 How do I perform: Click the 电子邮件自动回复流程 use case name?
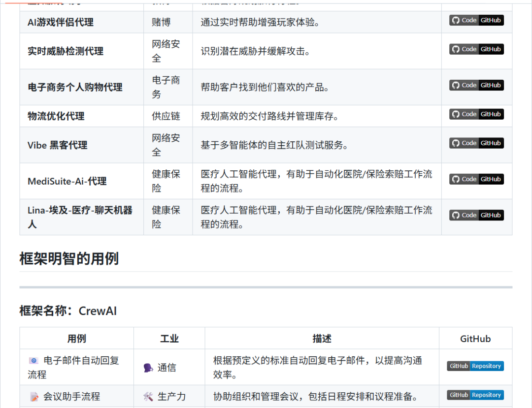(x=73, y=368)
